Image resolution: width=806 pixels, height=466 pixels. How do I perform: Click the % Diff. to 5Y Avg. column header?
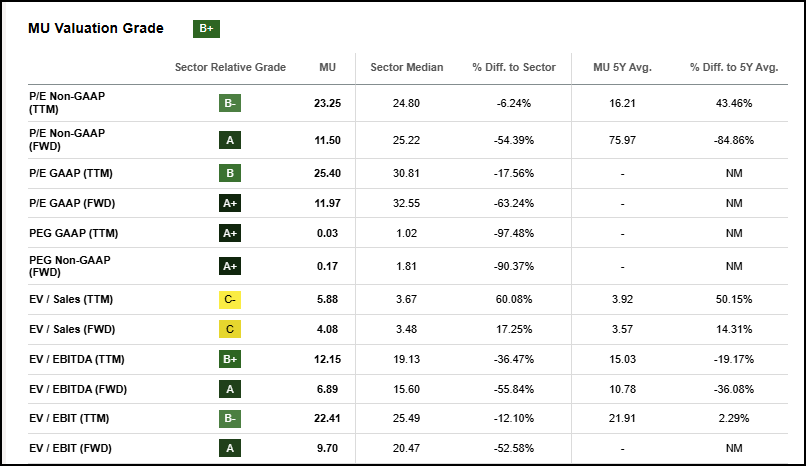click(x=734, y=68)
